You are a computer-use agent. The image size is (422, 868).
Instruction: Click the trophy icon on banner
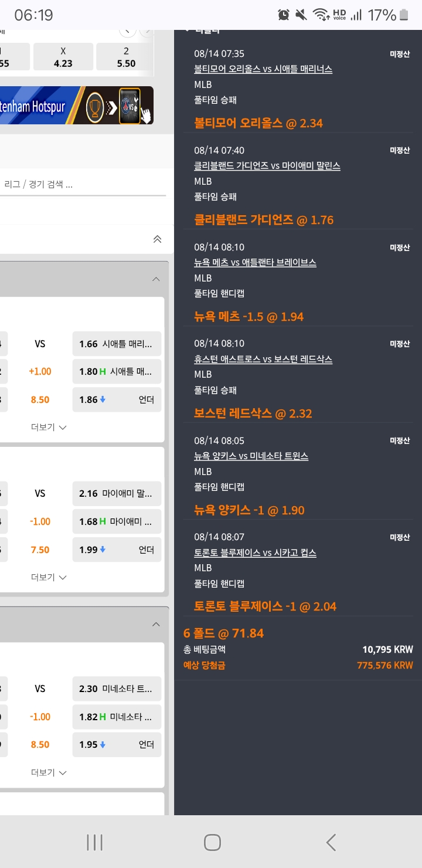click(95, 106)
